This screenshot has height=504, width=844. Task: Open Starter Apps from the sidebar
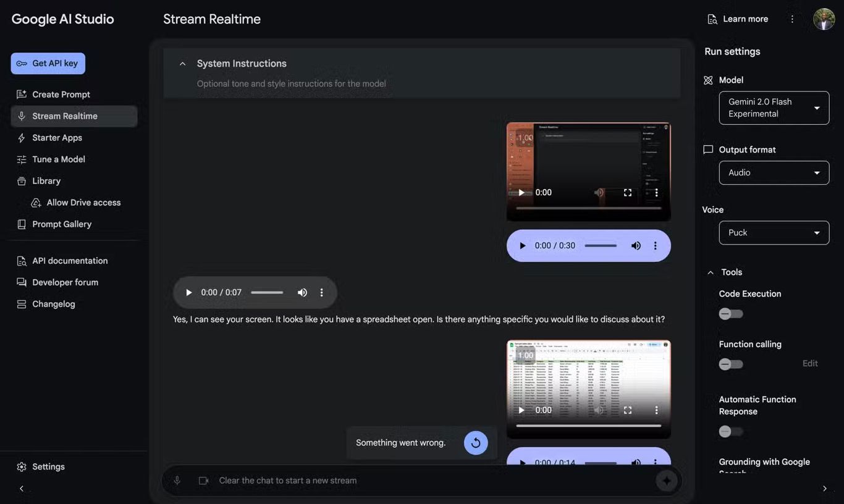click(20, 137)
